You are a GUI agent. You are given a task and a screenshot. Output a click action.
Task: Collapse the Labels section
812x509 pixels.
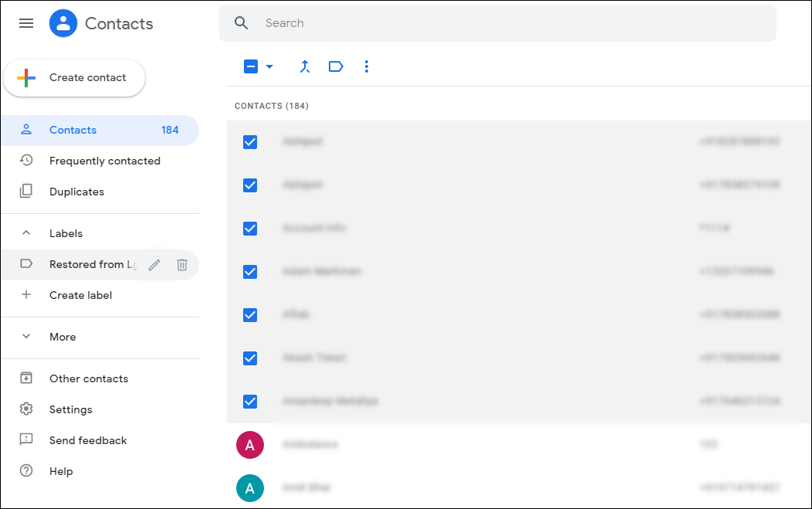pyautogui.click(x=25, y=232)
